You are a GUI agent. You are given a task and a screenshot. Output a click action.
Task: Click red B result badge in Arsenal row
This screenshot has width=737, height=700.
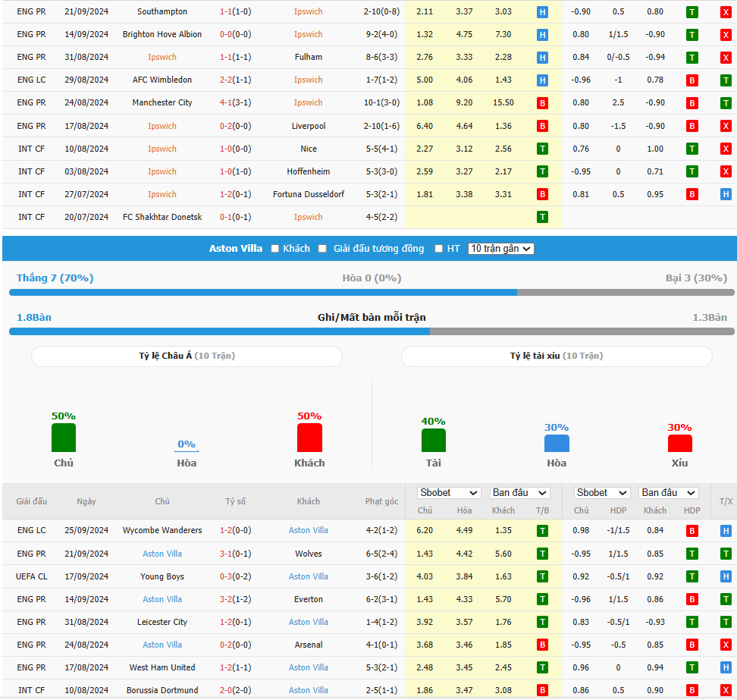(x=542, y=645)
